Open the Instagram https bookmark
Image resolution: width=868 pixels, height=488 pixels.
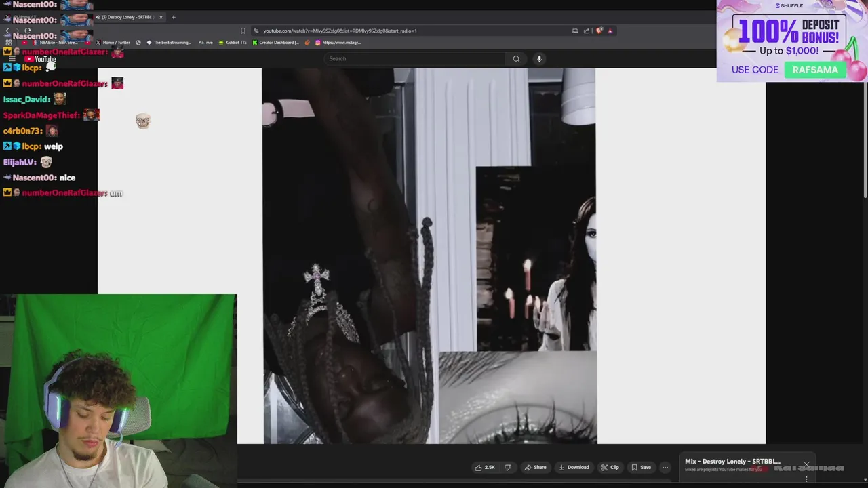pyautogui.click(x=338, y=43)
